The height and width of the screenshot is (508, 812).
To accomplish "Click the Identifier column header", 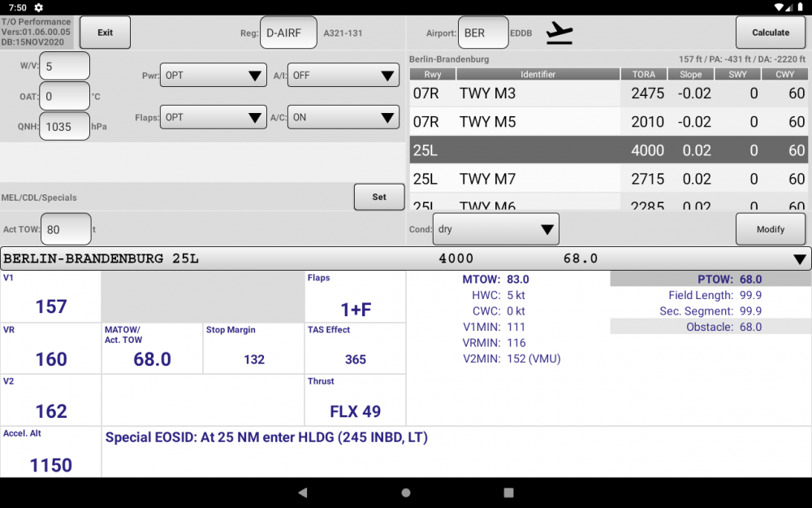I will [x=538, y=74].
